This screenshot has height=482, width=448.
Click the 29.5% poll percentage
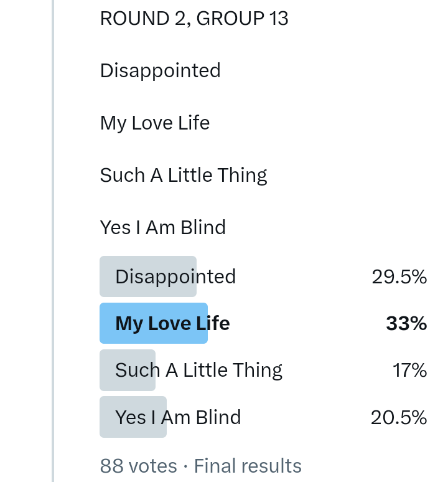point(399,276)
